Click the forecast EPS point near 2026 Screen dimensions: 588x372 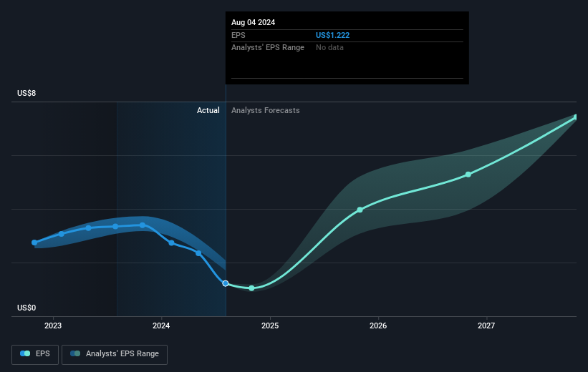[360, 210]
